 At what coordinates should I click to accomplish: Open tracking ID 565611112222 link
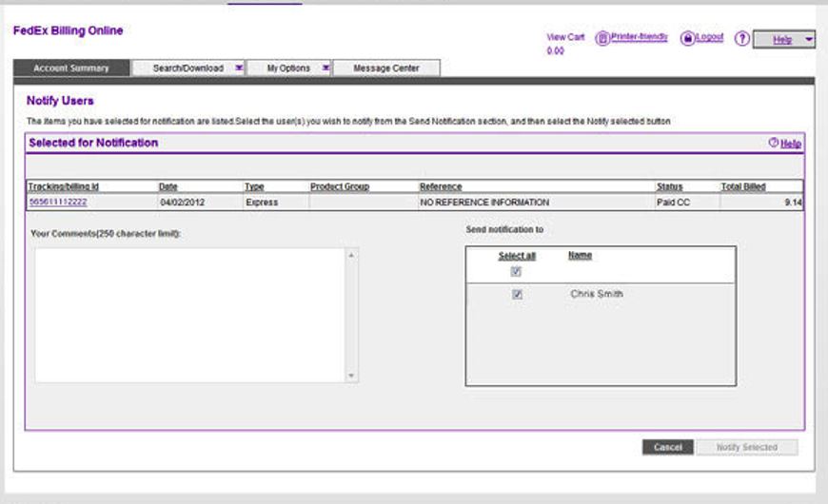57,203
